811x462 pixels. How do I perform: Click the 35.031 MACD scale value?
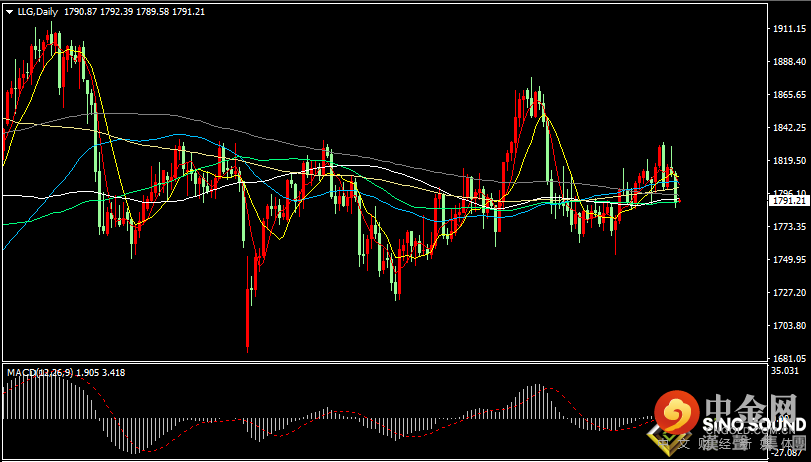pyautogui.click(x=784, y=370)
